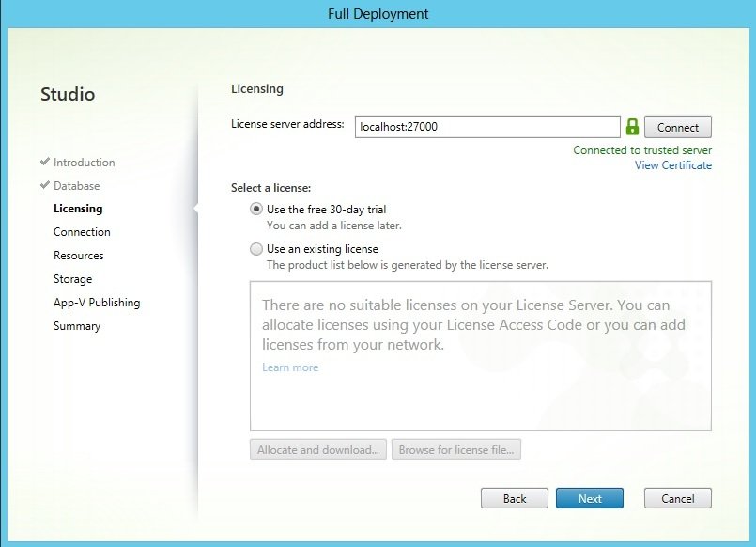This screenshot has height=547, width=756.
Task: Click the Database step checkmark icon
Action: 45,185
